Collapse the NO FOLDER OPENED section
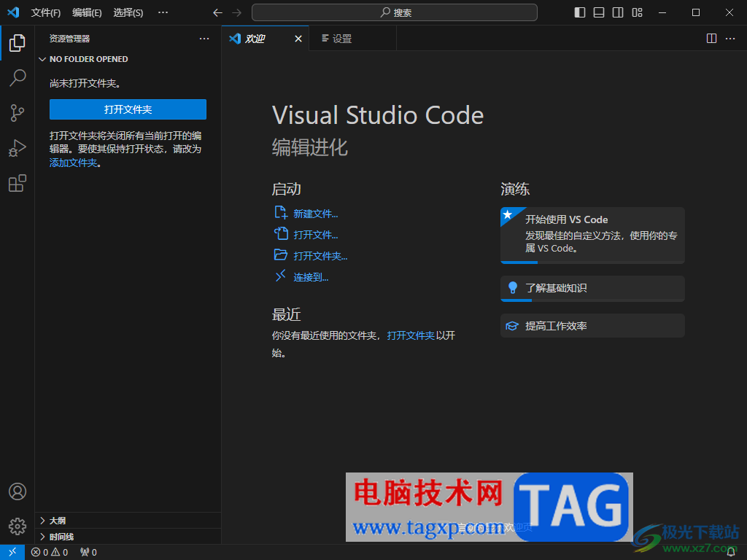Screen dimensions: 747x560 click(x=88, y=59)
